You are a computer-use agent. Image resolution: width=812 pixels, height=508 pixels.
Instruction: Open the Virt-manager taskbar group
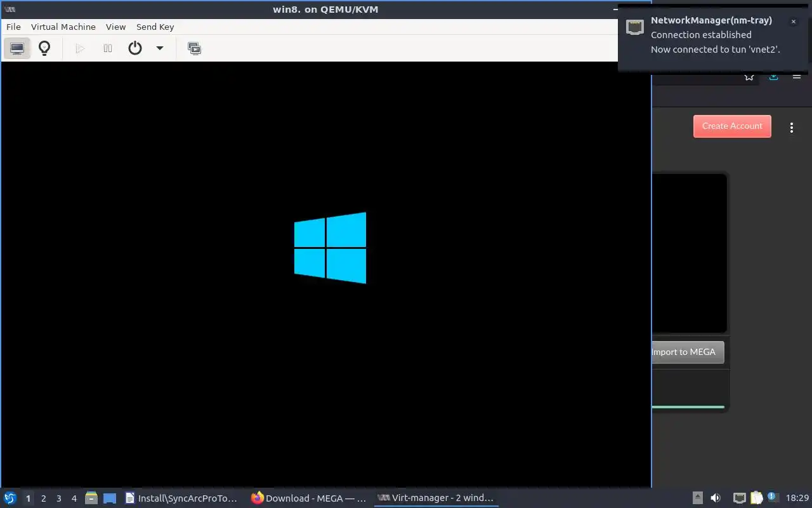(x=436, y=498)
